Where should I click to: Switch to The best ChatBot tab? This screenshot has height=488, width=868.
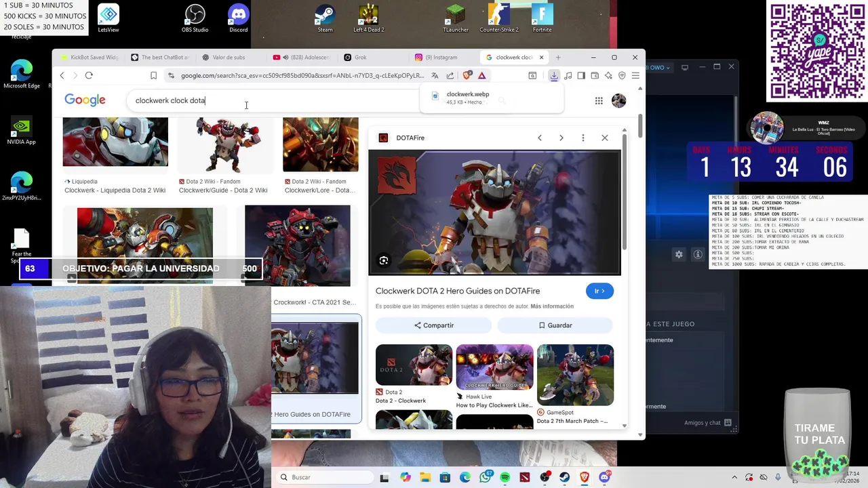coord(160,58)
